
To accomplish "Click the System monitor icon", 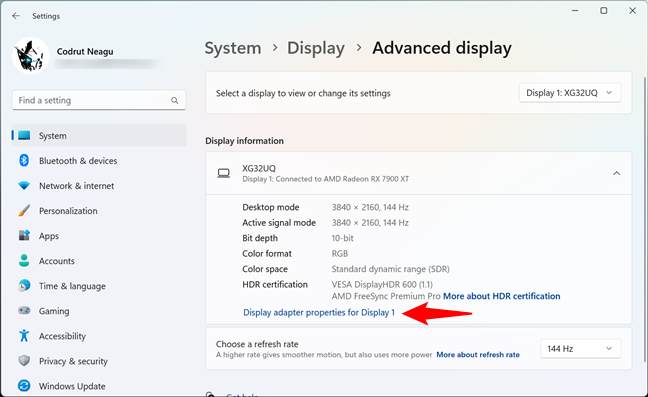I will tap(24, 136).
